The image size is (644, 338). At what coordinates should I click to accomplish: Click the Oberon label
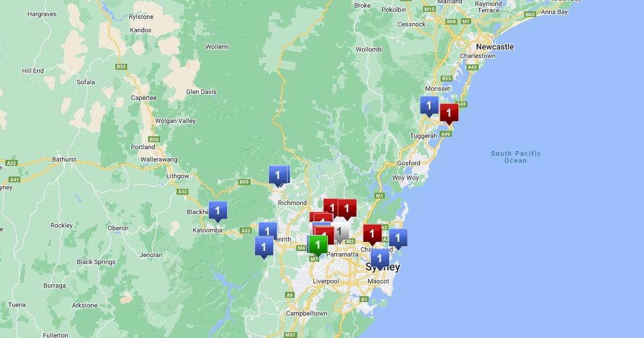tap(118, 228)
